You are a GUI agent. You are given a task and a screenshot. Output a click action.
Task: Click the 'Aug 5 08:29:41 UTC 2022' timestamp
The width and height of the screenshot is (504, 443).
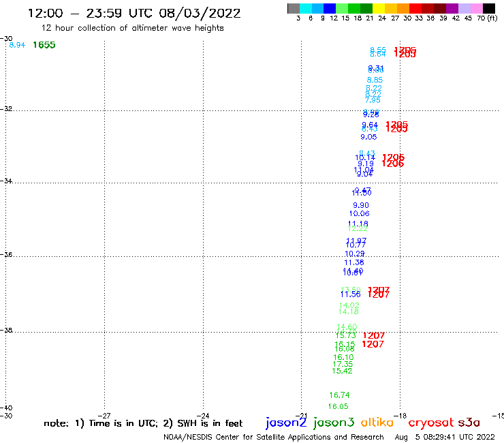445,438
